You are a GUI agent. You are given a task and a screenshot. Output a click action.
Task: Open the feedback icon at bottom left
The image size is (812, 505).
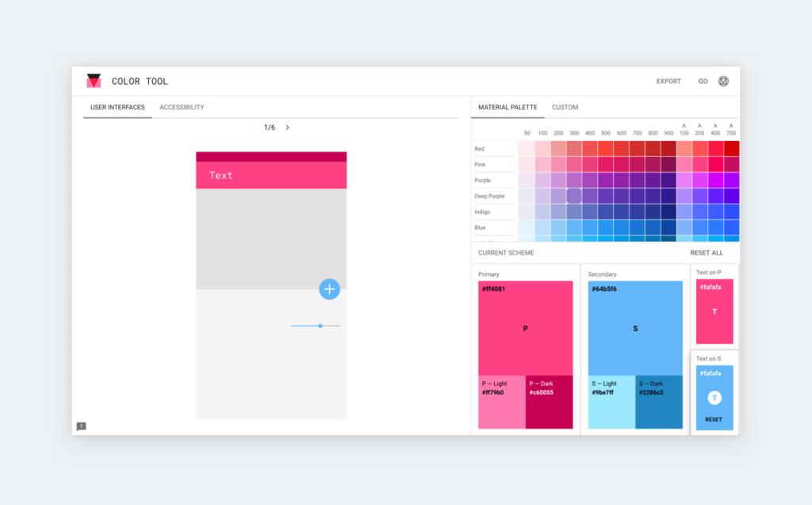(x=79, y=427)
